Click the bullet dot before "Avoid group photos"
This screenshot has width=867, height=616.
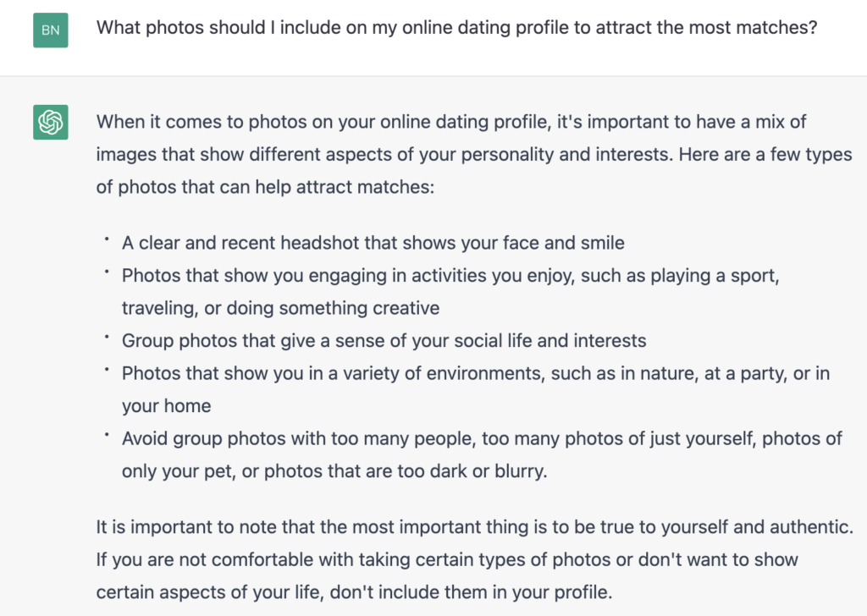(x=107, y=435)
